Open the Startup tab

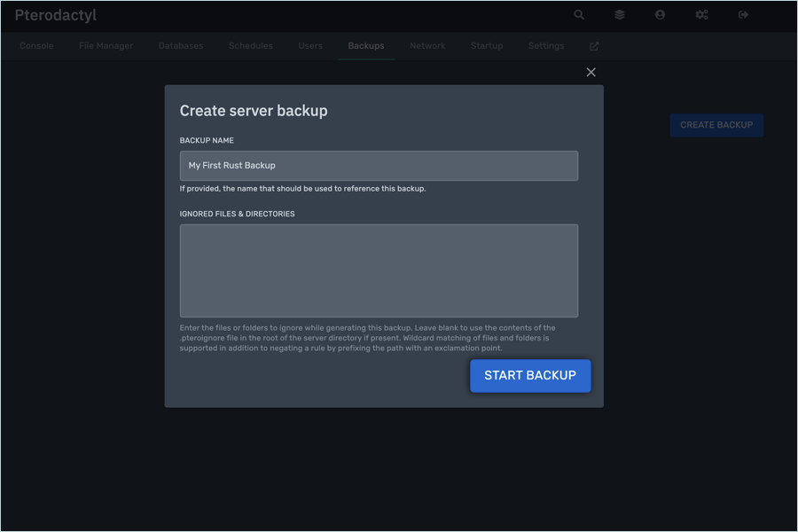pos(487,46)
